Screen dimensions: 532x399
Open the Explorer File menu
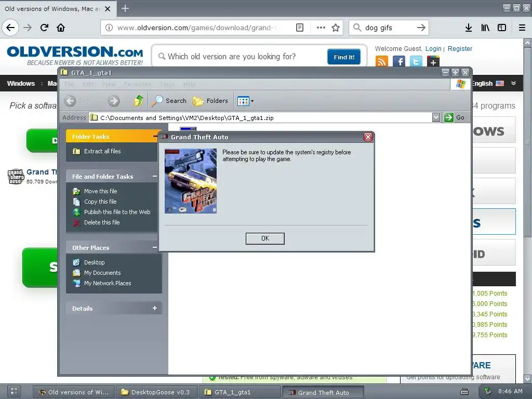pyautogui.click(x=69, y=84)
